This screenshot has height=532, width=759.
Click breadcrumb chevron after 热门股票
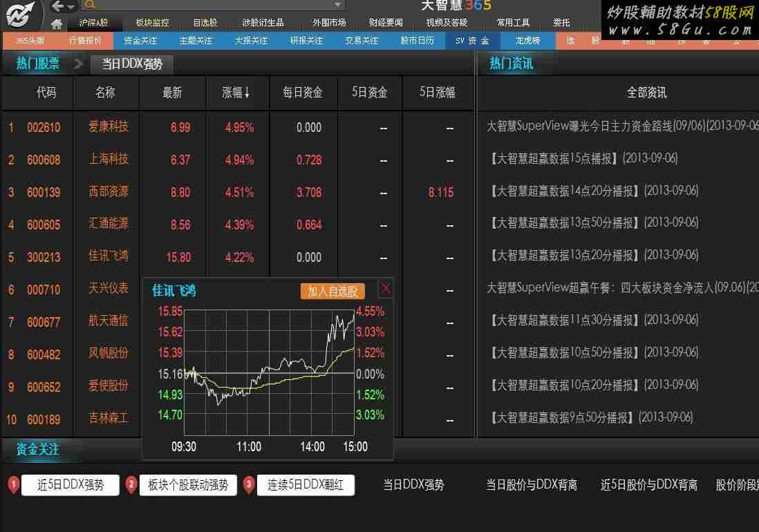(78, 64)
